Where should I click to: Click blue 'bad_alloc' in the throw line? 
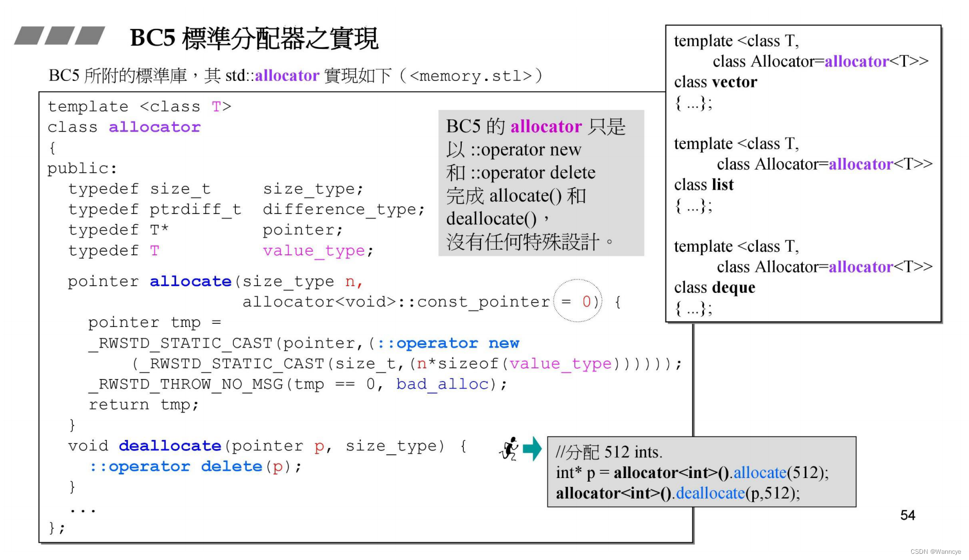point(442,385)
